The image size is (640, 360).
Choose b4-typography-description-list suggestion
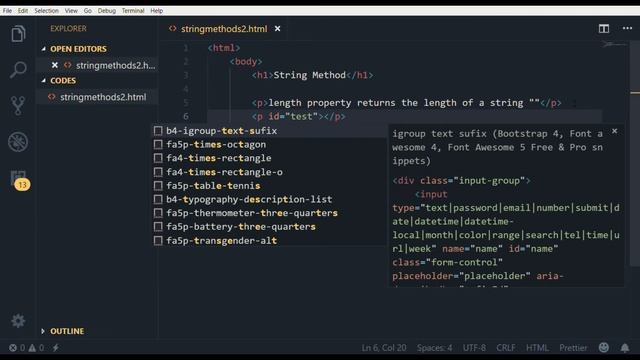click(x=269, y=199)
